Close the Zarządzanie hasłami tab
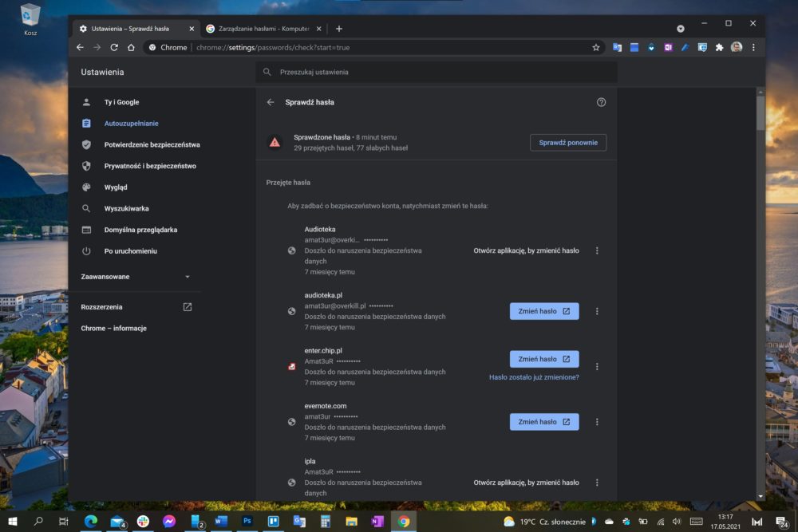The image size is (798, 532). [319, 29]
